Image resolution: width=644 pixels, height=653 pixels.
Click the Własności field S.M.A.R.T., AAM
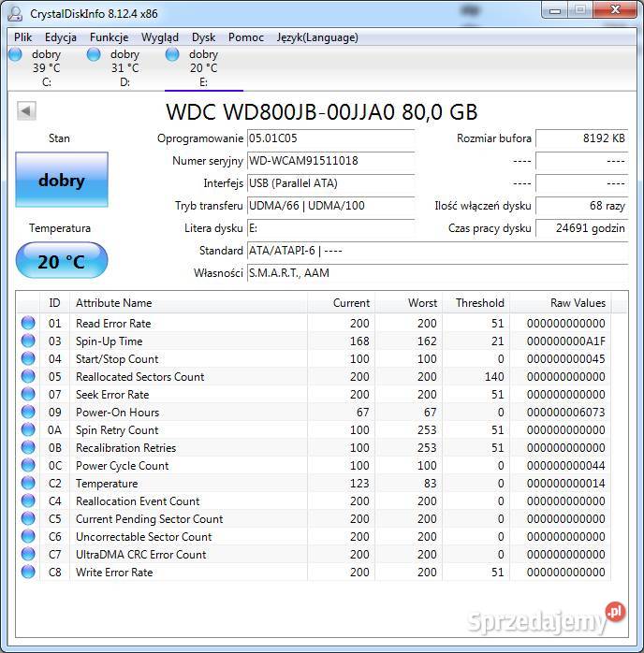click(x=437, y=273)
